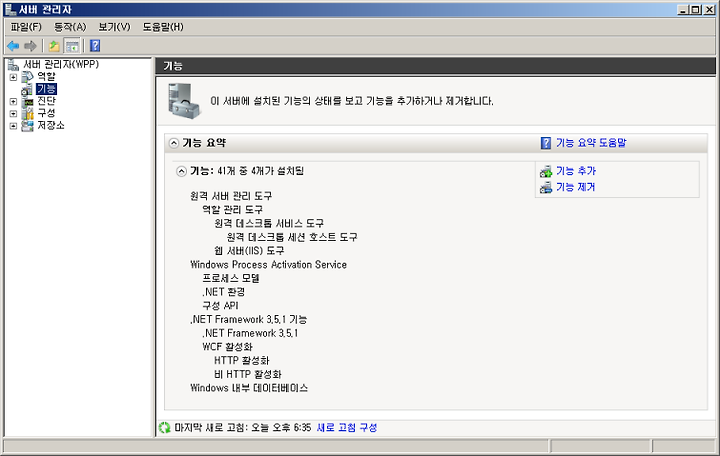Open the 보기(V) menu
The width and height of the screenshot is (720, 456).
114,27
